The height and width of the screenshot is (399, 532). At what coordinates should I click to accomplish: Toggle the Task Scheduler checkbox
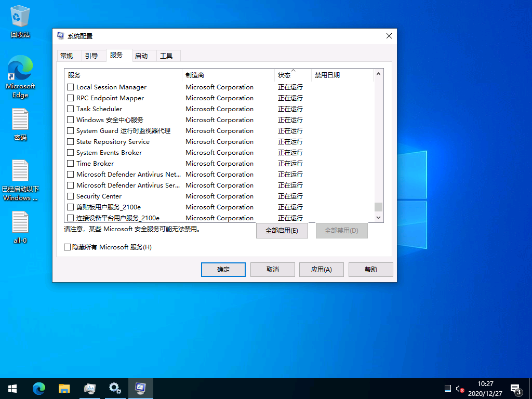click(70, 109)
